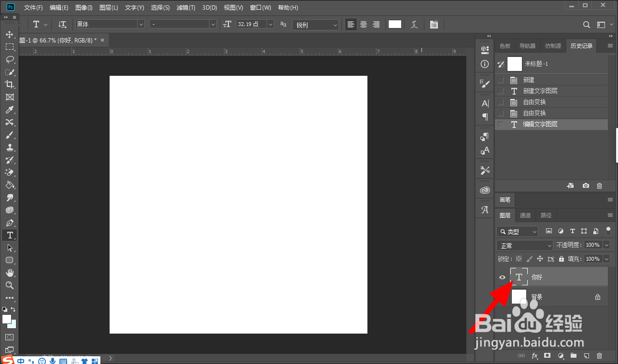Image resolution: width=618 pixels, height=364 pixels.
Task: Select the Pen tool
Action: tap(9, 223)
